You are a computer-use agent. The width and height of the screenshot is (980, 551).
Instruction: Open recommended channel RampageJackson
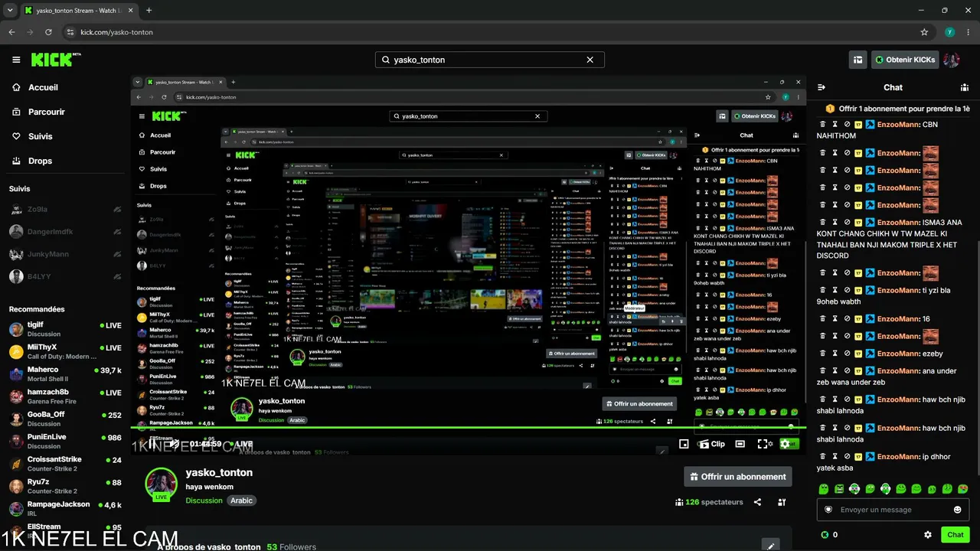(64, 508)
